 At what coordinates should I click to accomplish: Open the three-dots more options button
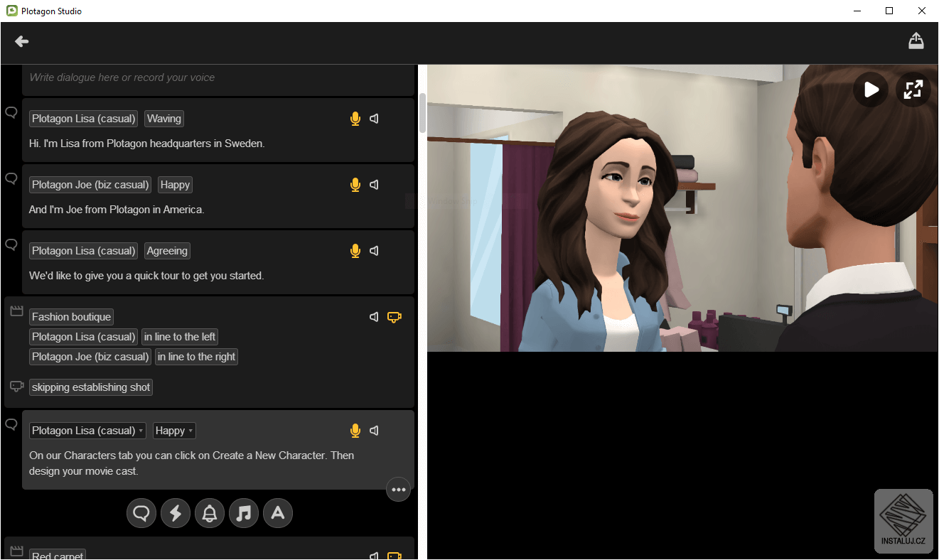398,490
